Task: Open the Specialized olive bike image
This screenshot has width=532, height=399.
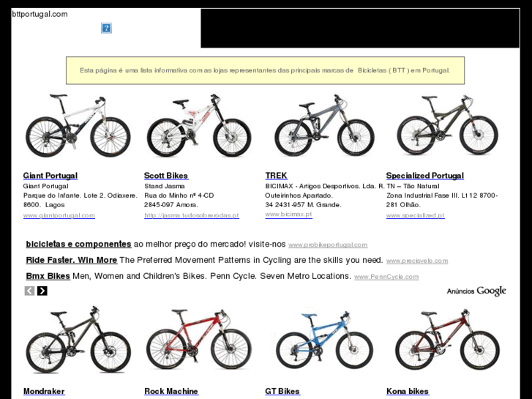Action: pyautogui.click(x=448, y=125)
